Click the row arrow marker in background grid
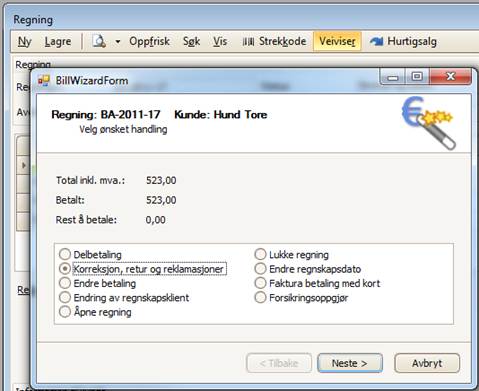 pyautogui.click(x=24, y=165)
